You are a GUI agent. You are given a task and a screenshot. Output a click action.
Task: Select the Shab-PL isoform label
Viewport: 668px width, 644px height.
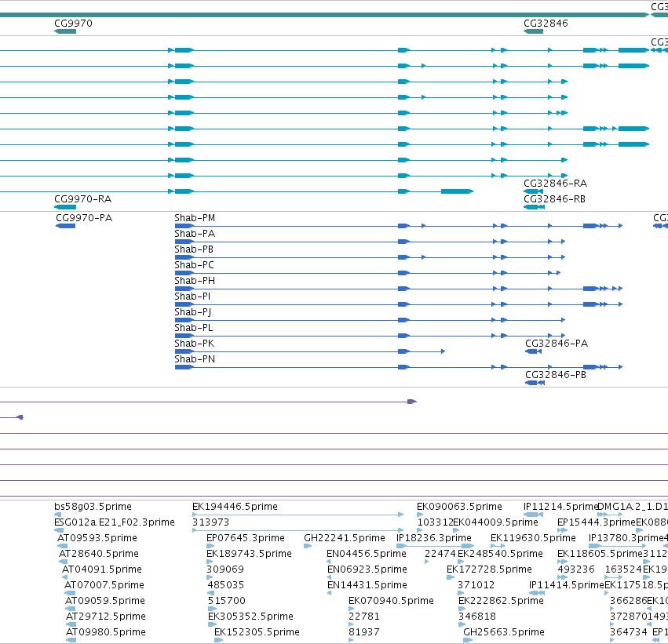coord(194,328)
